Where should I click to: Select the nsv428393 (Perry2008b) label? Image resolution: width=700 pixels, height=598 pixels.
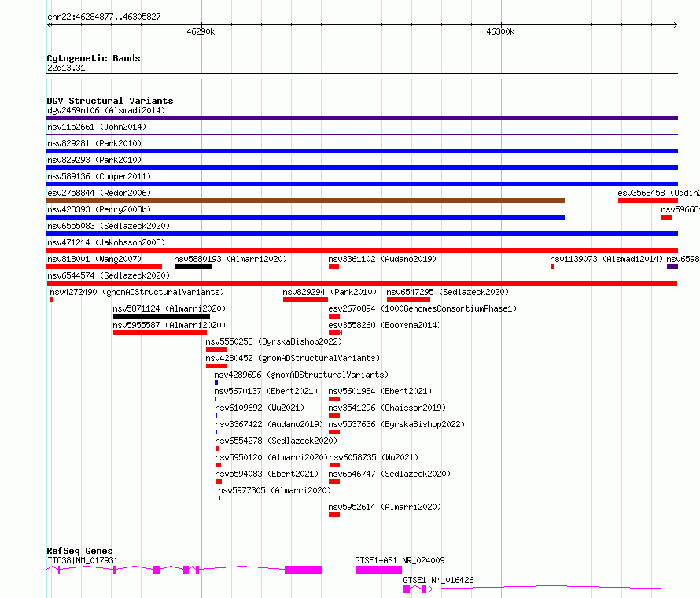pyautogui.click(x=99, y=209)
